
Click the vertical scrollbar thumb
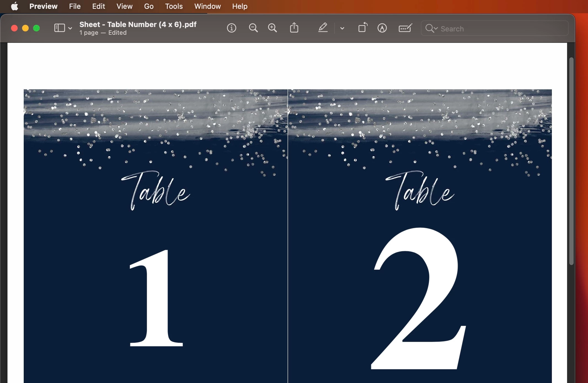[571, 161]
